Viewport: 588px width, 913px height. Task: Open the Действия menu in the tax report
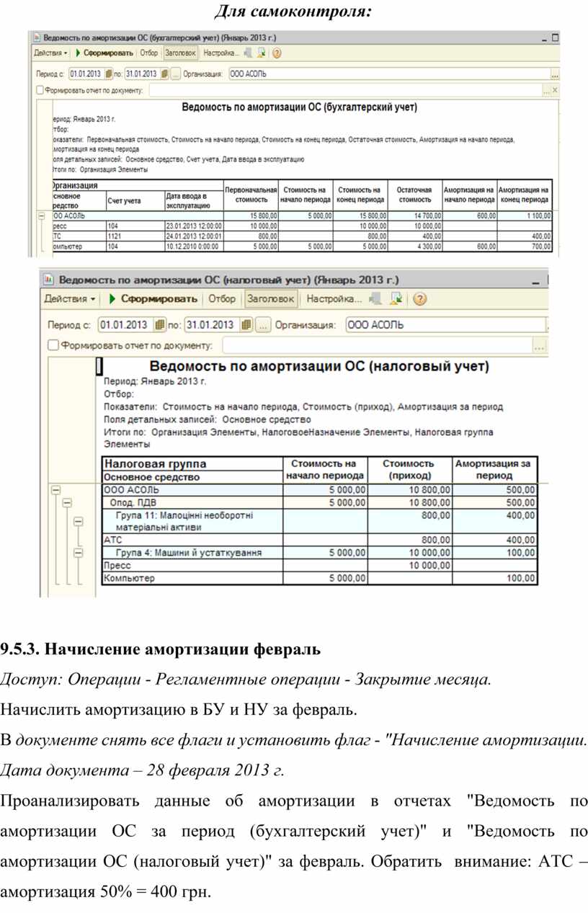coord(70,298)
